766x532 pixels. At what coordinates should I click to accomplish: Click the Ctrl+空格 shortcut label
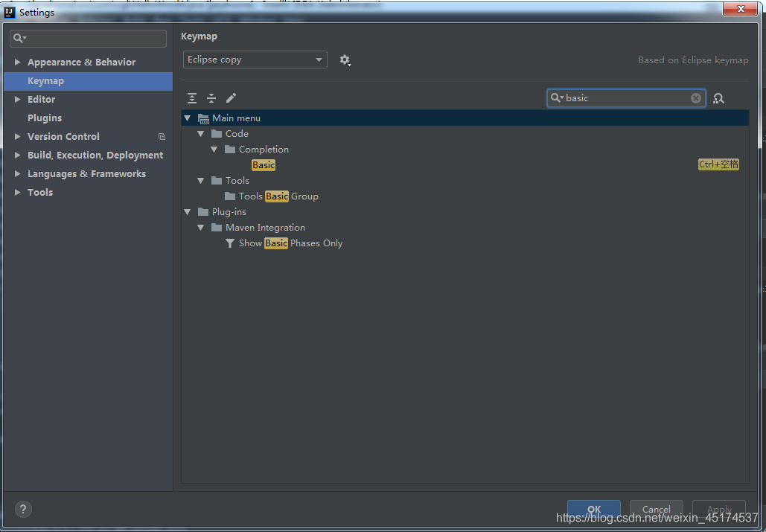pos(718,164)
